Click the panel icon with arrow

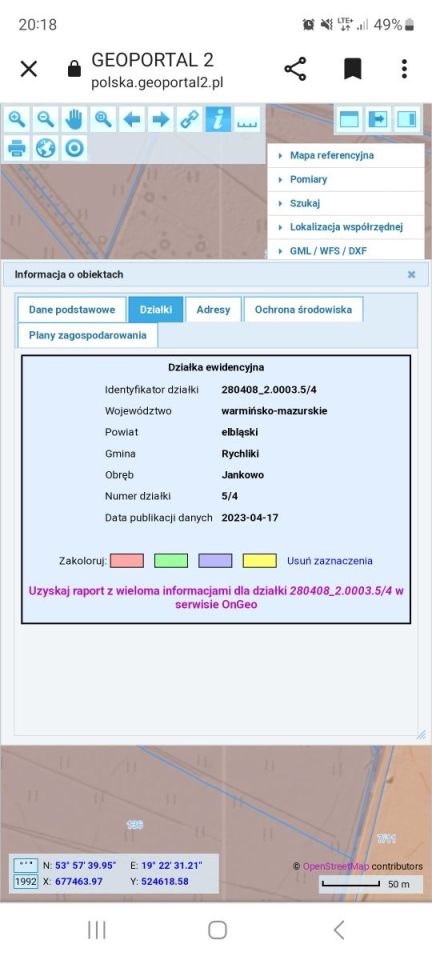click(x=378, y=119)
